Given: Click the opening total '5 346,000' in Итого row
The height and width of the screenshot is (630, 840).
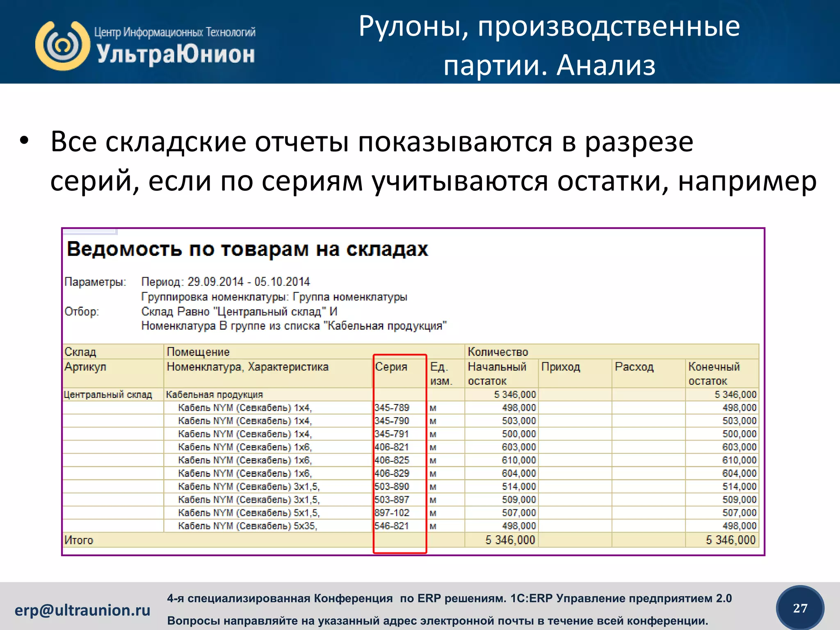Looking at the screenshot, I should pos(510,540).
